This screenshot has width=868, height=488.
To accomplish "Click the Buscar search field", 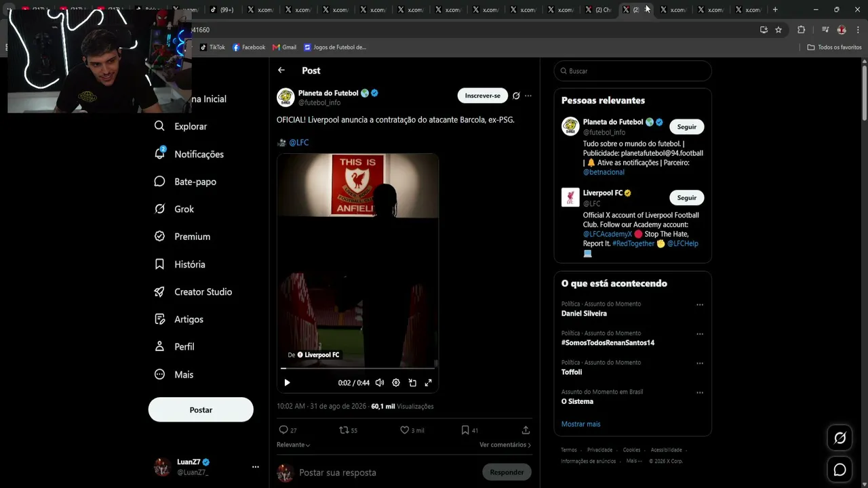I will point(633,71).
